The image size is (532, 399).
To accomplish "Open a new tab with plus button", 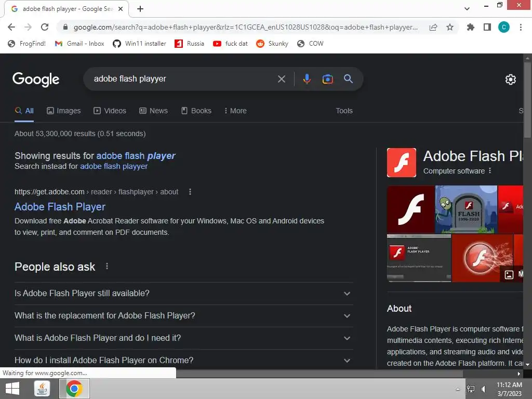I will click(x=140, y=9).
